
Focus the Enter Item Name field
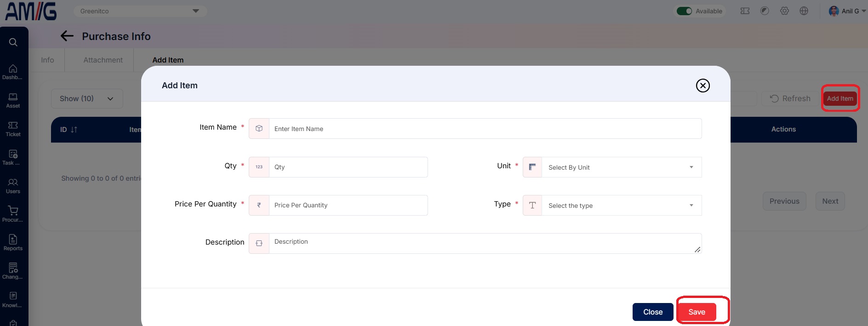pyautogui.click(x=485, y=129)
